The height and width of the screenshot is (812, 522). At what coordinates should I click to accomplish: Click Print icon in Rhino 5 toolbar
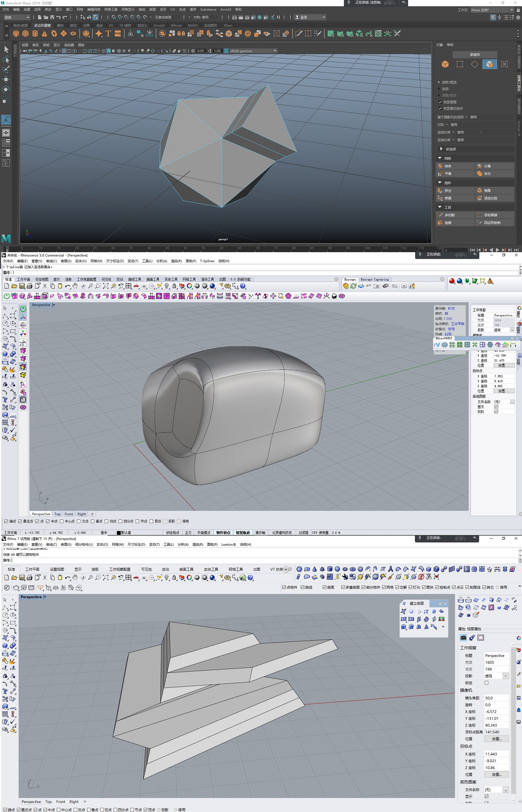pos(30,286)
